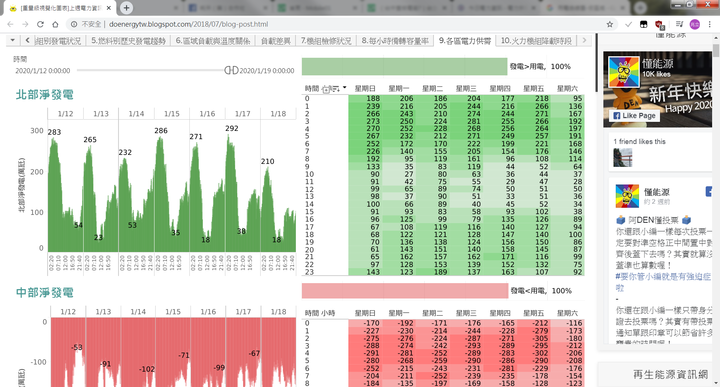Screen dimensions: 720x387
Task: Click end time 2020/1/19 0:00:00
Action: pyautogui.click(x=267, y=71)
